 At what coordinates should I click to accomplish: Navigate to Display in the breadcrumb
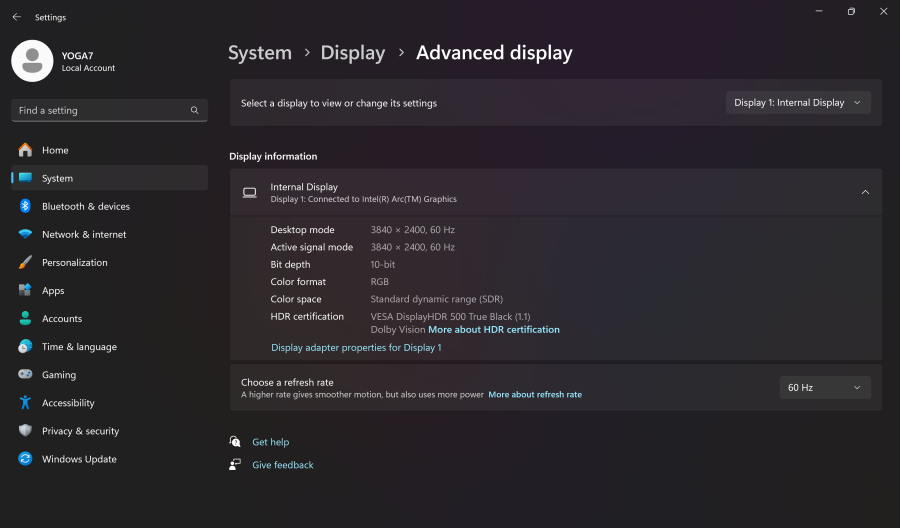click(x=352, y=53)
